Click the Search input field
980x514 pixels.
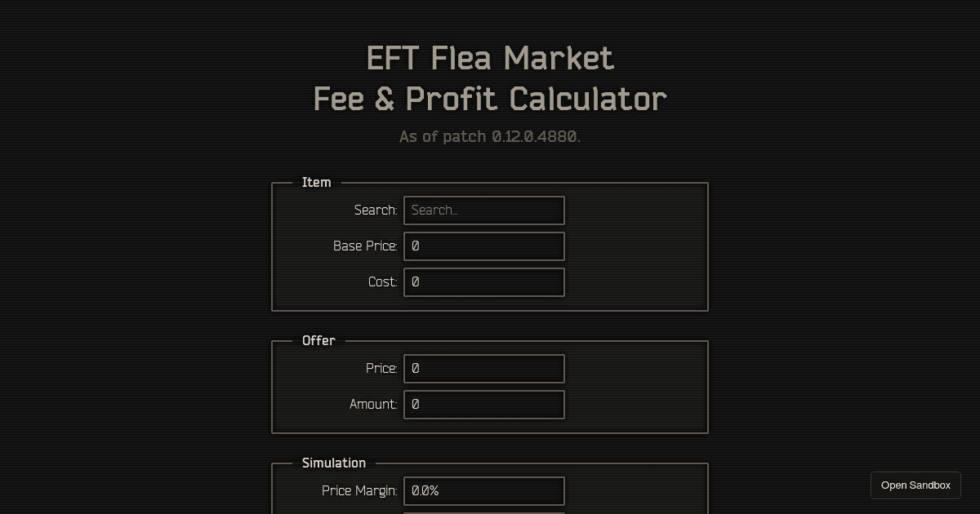(x=484, y=210)
